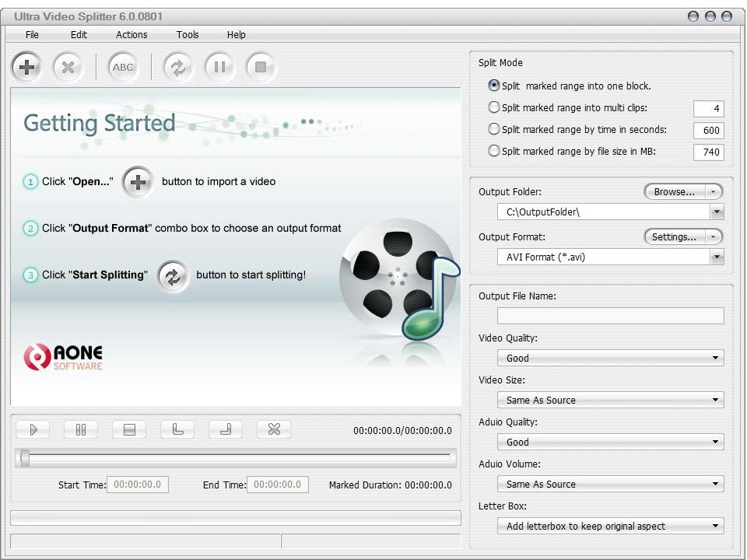Click the Open video plus toolbar button
The height and width of the screenshot is (560, 747).
(x=26, y=67)
